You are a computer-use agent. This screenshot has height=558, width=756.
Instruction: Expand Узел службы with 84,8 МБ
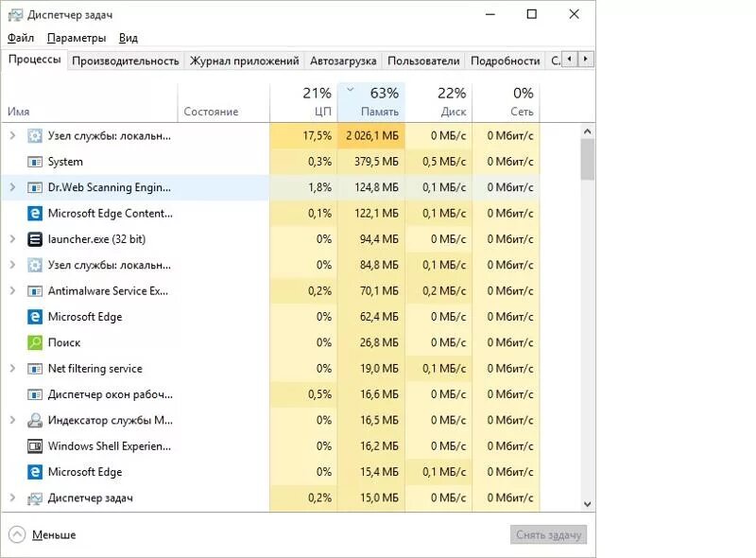coord(12,265)
